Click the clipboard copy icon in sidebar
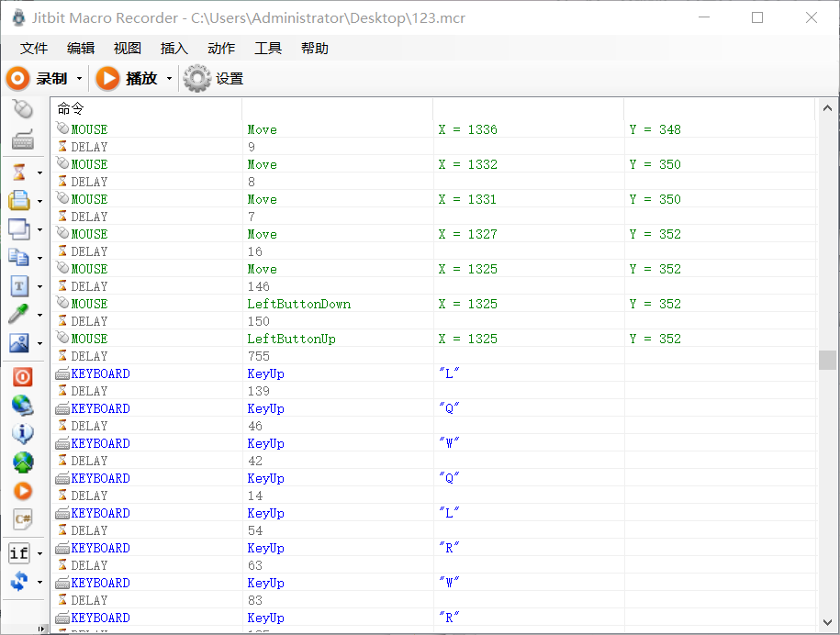 point(19,258)
